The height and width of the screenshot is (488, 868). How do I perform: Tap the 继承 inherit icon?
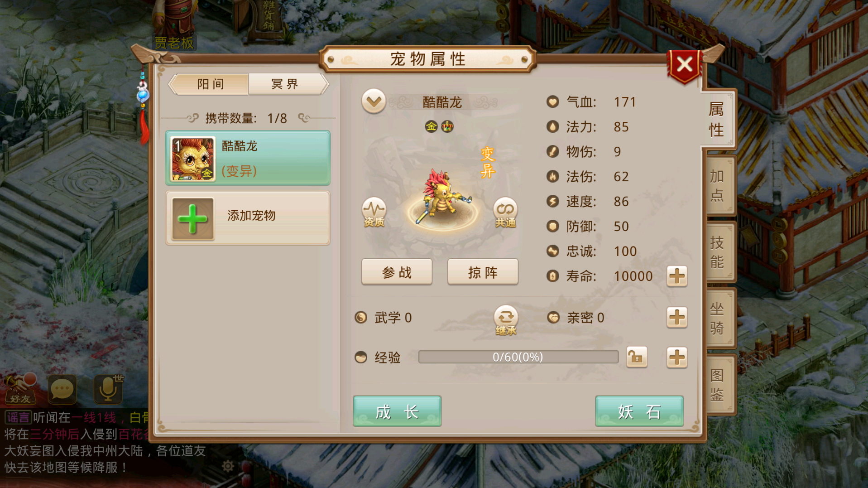[x=506, y=320]
